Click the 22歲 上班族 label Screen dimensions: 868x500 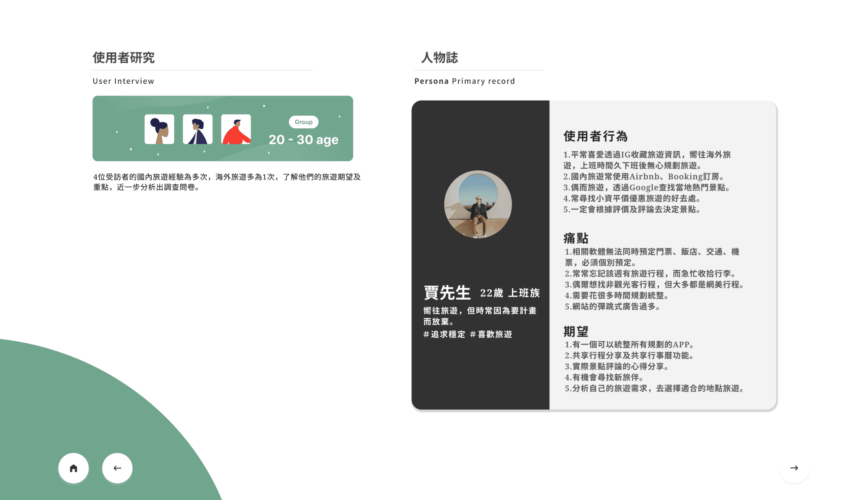510,293
